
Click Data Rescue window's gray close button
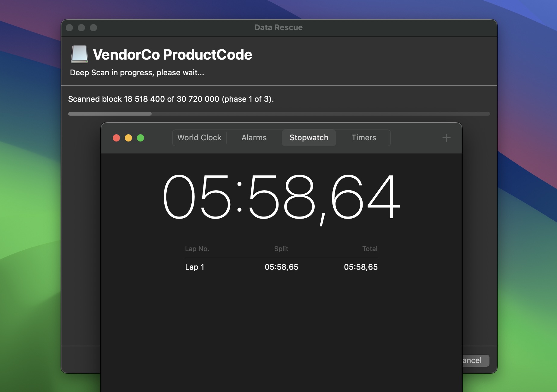(x=69, y=28)
